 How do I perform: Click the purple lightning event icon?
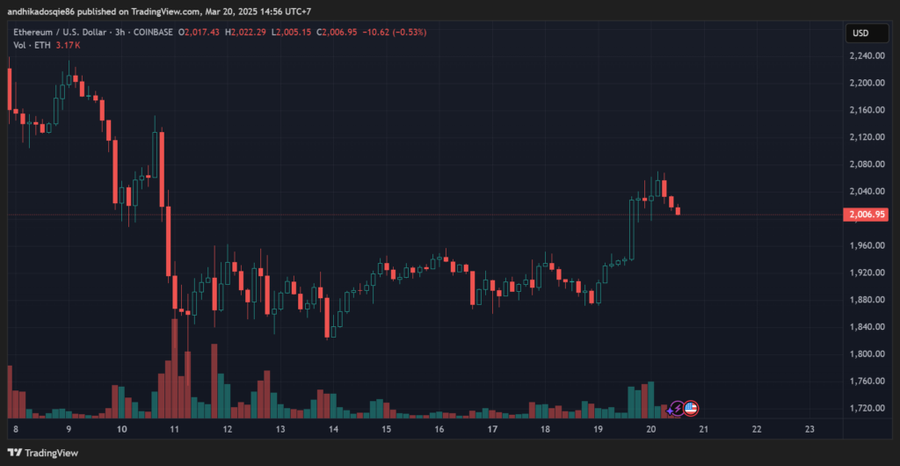pyautogui.click(x=678, y=409)
